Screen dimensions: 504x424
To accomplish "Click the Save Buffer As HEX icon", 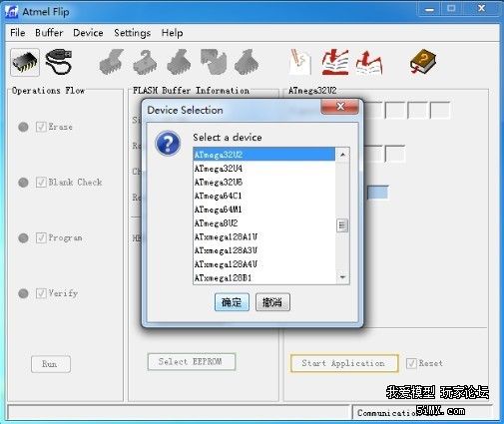I will click(369, 62).
